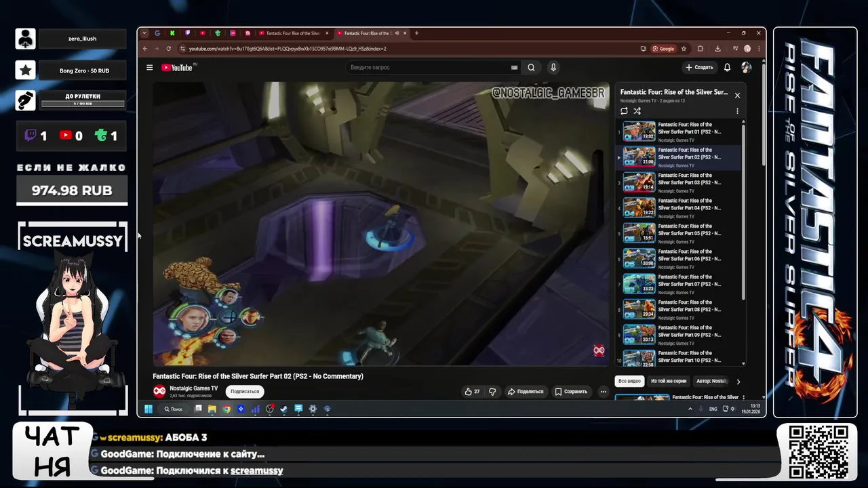Select the 'Все видео' chip
868x488 pixels.
(629, 381)
